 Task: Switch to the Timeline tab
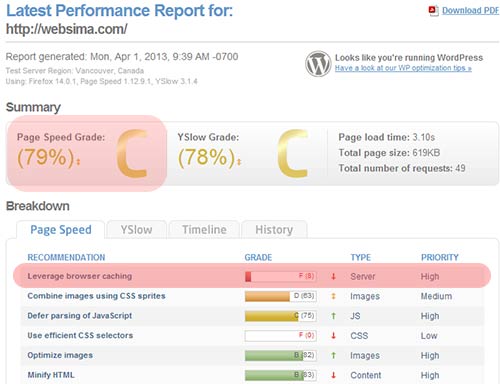pyautogui.click(x=204, y=230)
